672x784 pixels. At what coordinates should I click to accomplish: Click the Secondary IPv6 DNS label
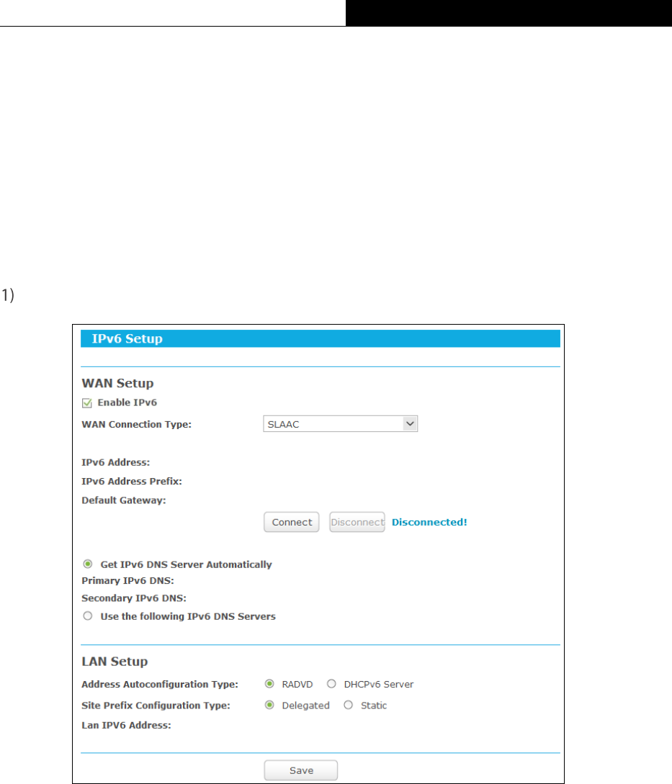click(133, 598)
